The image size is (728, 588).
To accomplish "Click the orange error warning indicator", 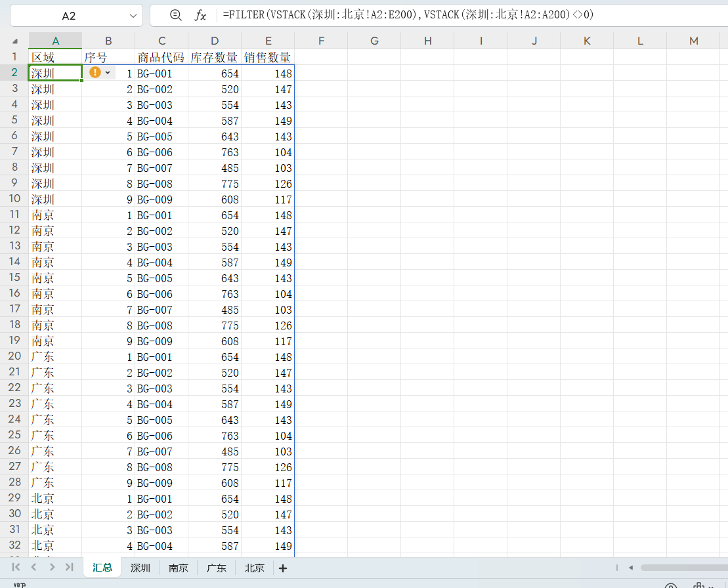I will coord(95,72).
